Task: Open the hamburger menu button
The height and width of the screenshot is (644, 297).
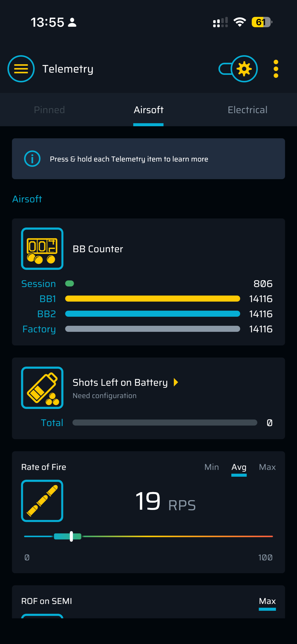Action: click(21, 69)
